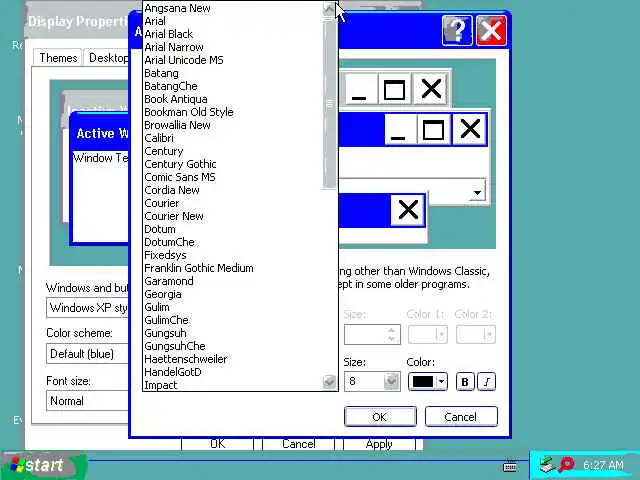
Task: Toggle Italic font style button
Action: click(x=487, y=382)
